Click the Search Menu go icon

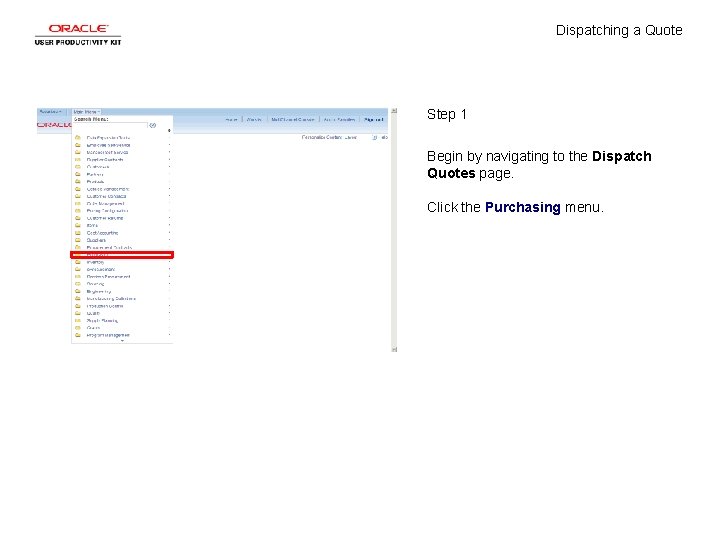[x=153, y=125]
